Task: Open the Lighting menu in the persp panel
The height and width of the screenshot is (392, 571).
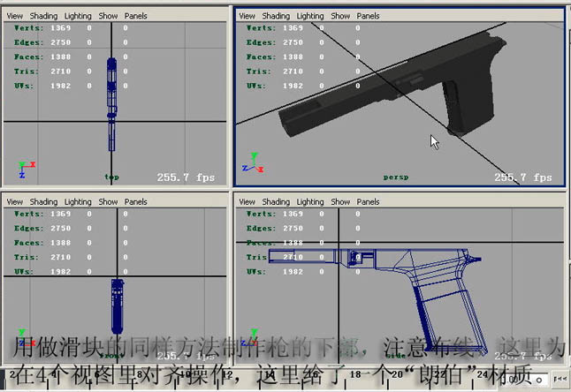Action: coord(310,16)
